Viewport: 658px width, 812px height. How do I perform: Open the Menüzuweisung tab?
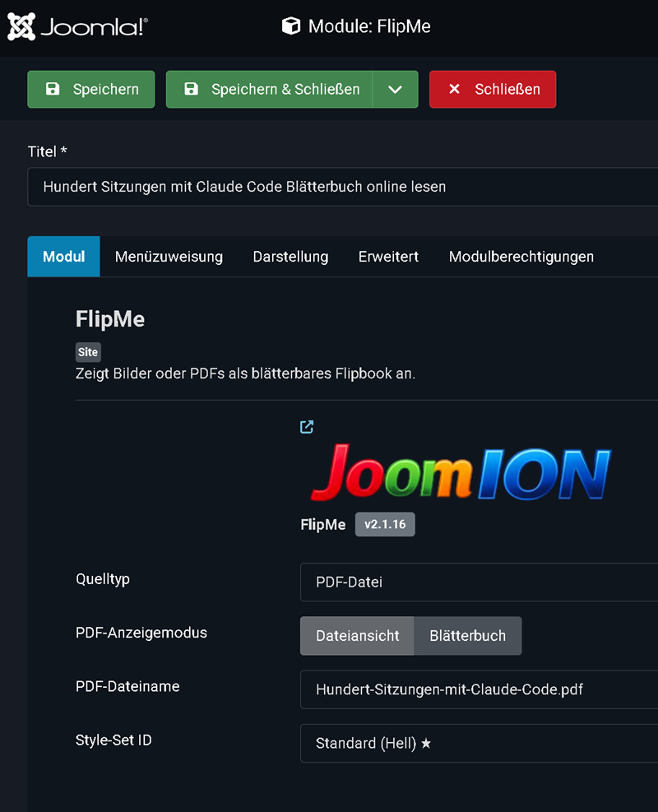pos(169,257)
